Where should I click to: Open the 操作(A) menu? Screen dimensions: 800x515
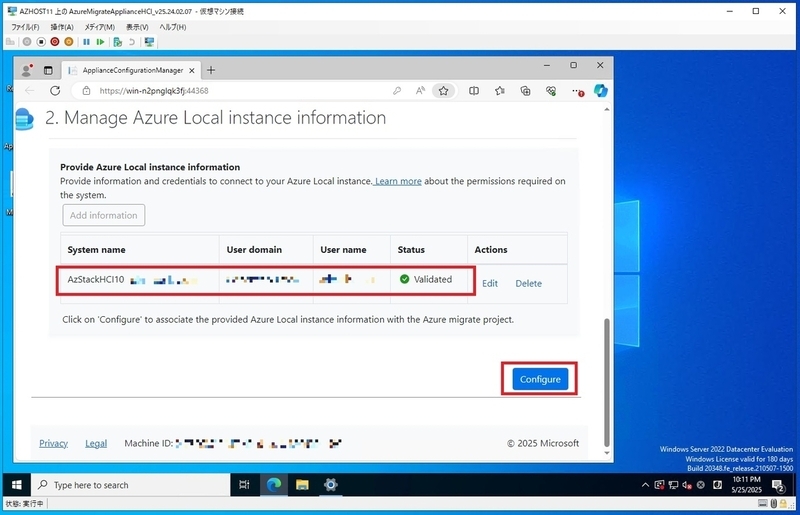click(62, 27)
